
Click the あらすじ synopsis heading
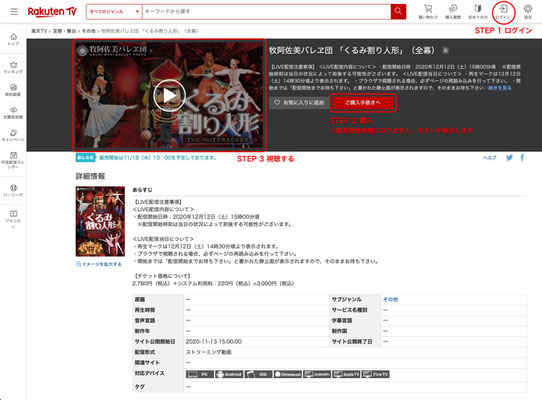142,190
